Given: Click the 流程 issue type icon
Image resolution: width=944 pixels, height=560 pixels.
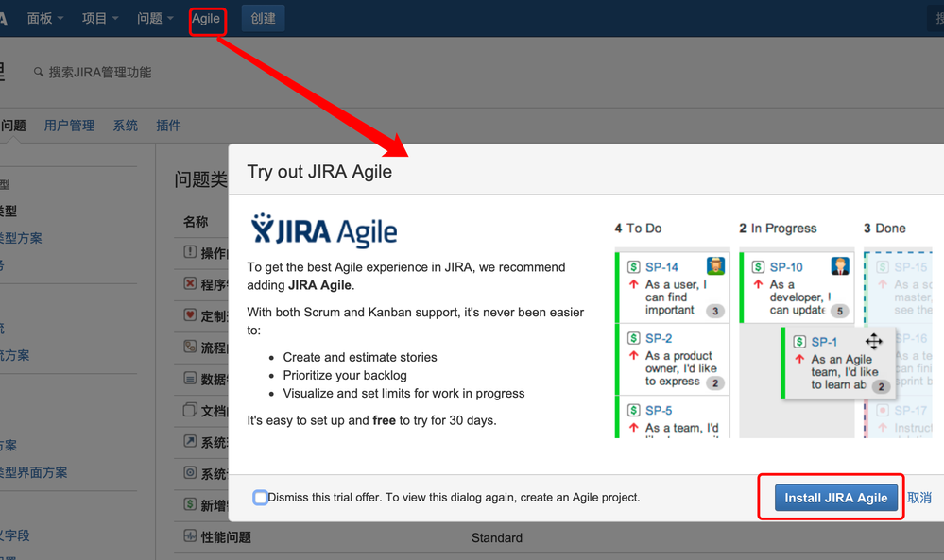Looking at the screenshot, I should pyautogui.click(x=190, y=347).
